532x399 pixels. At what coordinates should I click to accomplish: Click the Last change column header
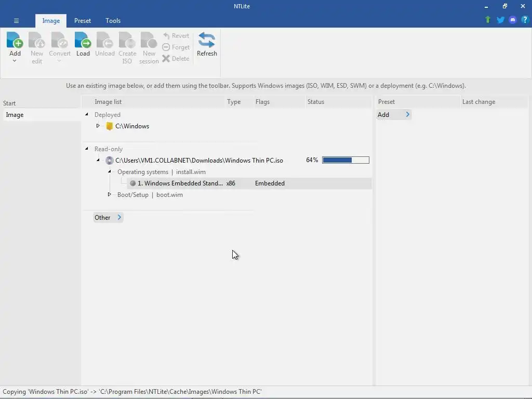pos(494,102)
